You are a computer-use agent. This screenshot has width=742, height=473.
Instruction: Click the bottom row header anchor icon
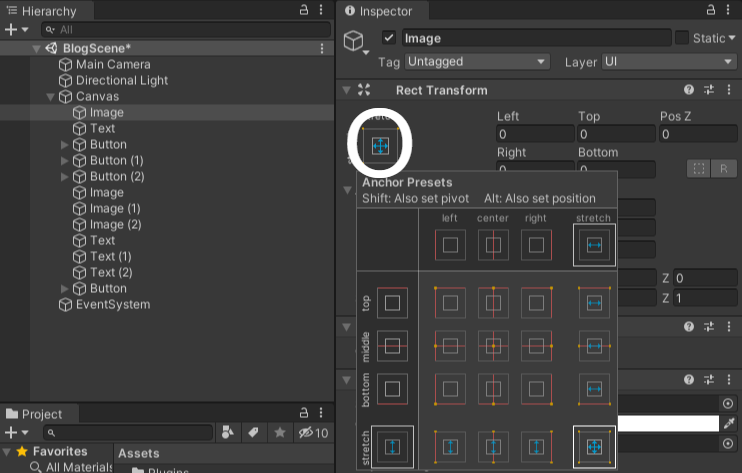[x=392, y=389]
